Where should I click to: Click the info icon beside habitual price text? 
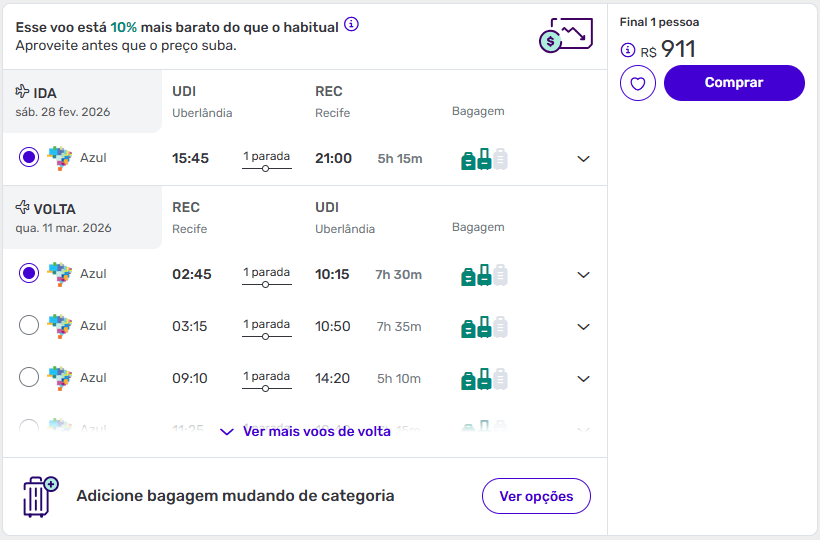click(x=351, y=25)
